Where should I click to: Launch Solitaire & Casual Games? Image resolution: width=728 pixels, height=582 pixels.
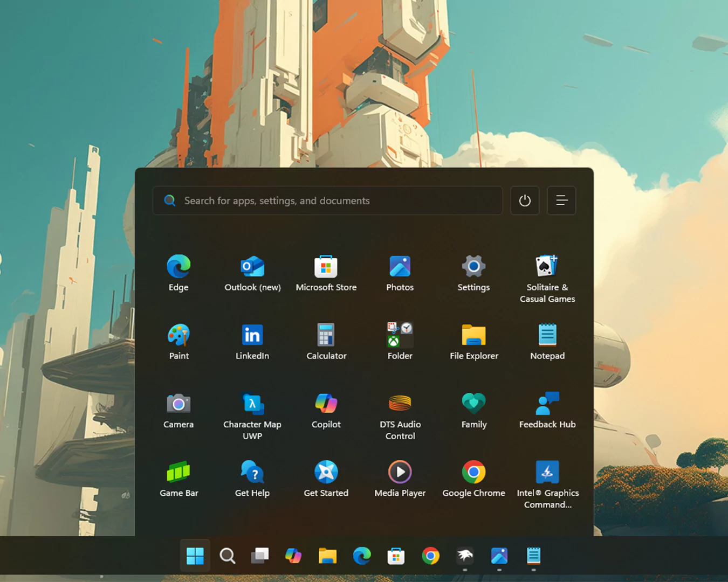tap(547, 279)
